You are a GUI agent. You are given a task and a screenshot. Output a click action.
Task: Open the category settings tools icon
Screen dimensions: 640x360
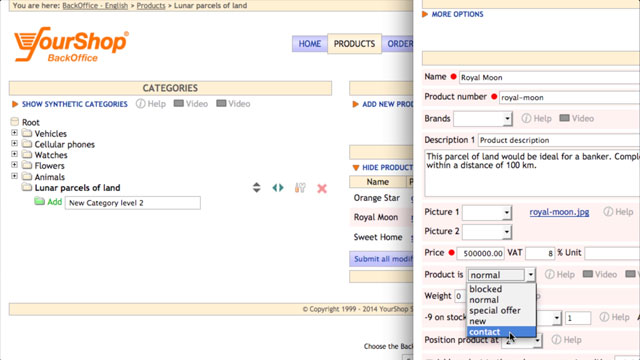tap(300, 188)
